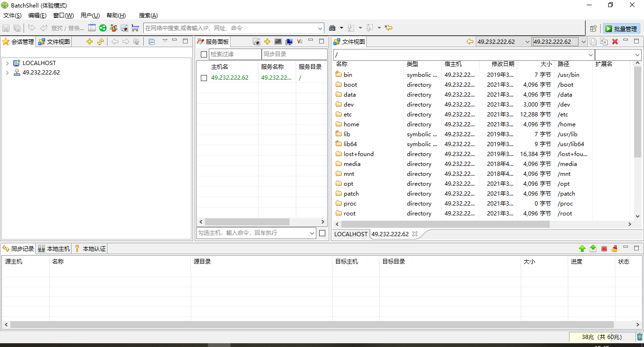The image size is (644, 347).
Task: Open the 帮助(H) menu
Action: 116,16
